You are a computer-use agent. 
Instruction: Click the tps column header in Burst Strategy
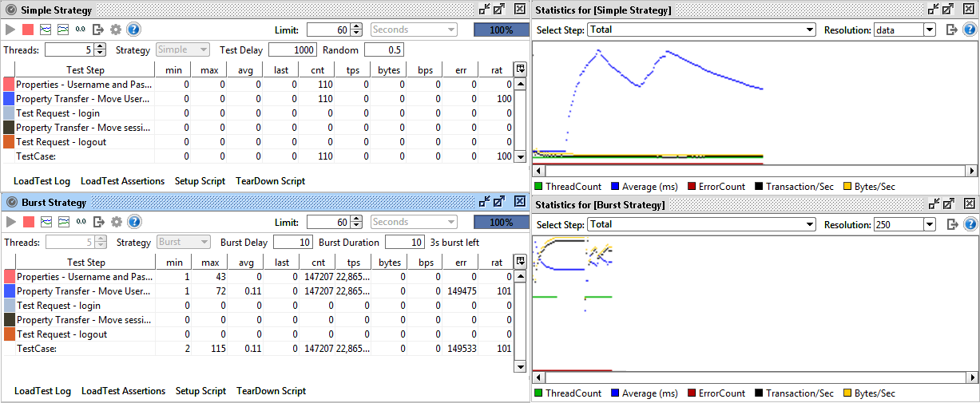[353, 262]
